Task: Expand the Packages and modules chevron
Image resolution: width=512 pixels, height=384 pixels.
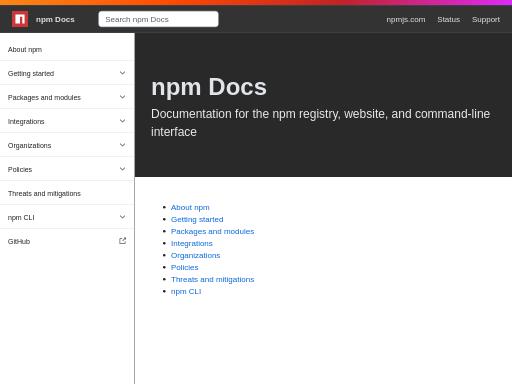Action: tap(122, 97)
